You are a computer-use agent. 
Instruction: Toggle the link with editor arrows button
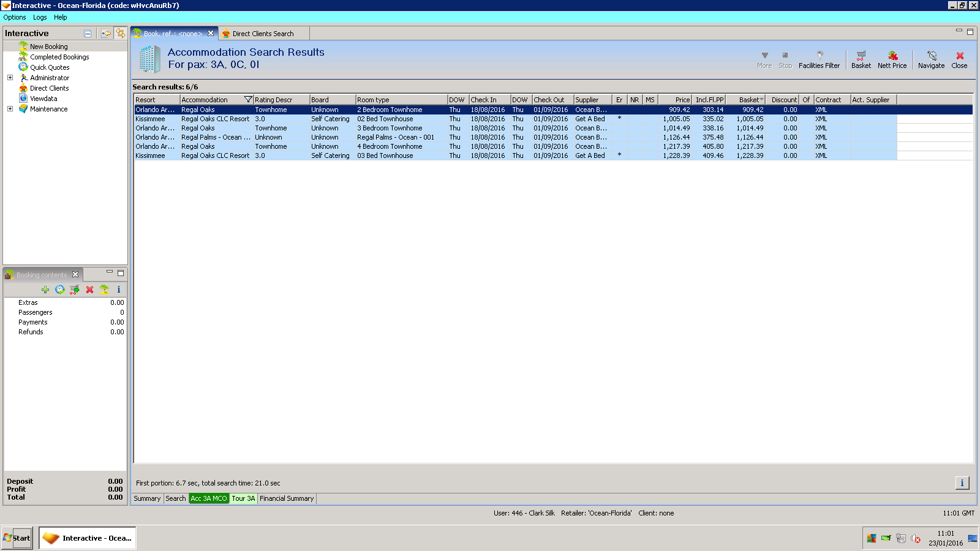(121, 33)
